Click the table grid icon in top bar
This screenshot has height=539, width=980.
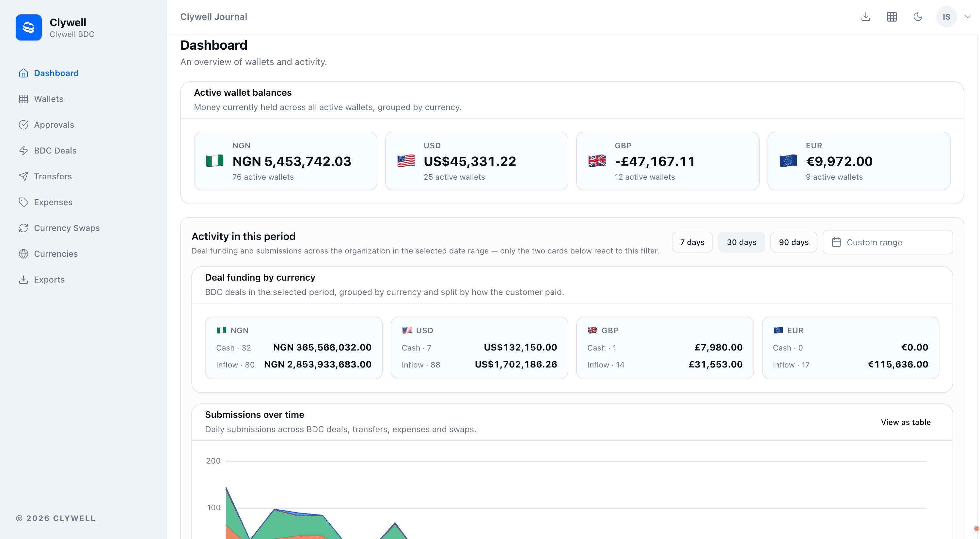pos(892,17)
